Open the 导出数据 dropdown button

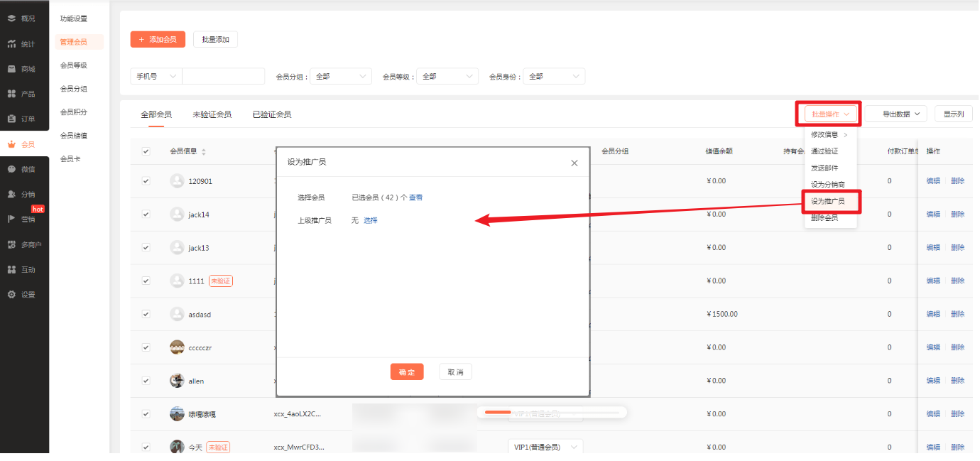pyautogui.click(x=895, y=114)
